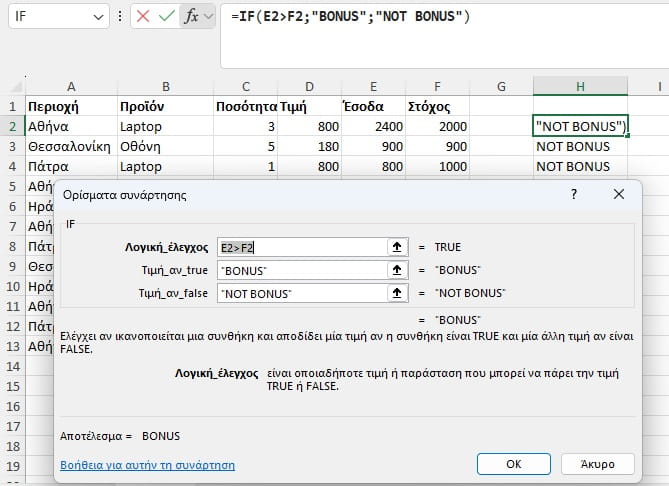Select column F header
Viewport: 669px width, 486px height.
(437, 87)
